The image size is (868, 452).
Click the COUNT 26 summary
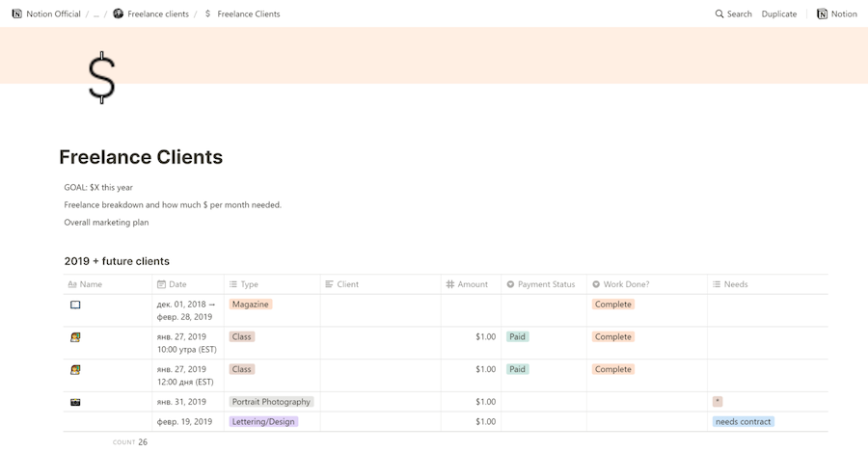coord(130,442)
